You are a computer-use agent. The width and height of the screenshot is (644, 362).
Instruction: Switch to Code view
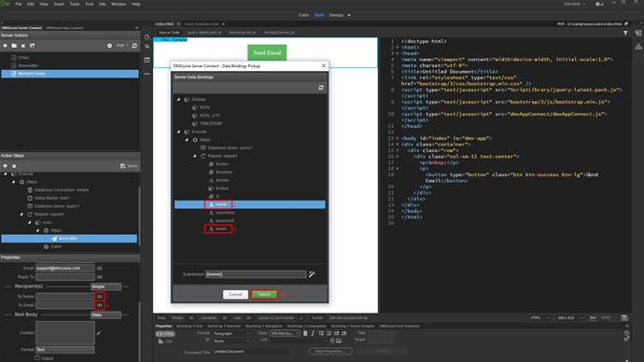(x=304, y=15)
